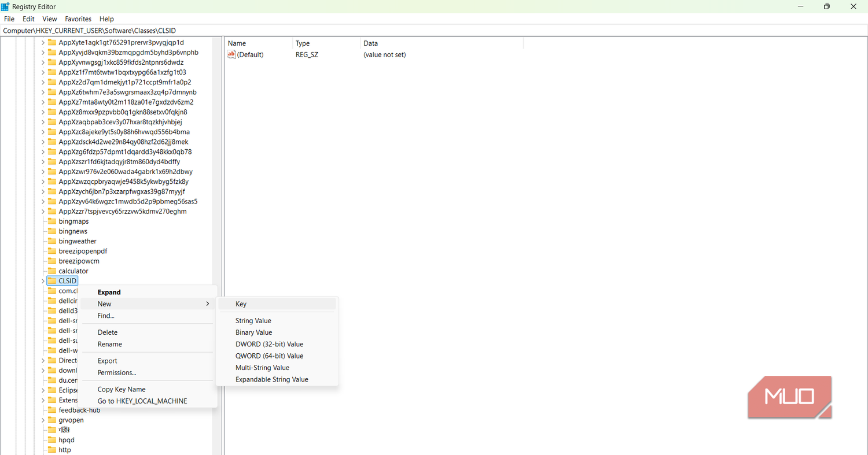Image resolution: width=868 pixels, height=455 pixels.
Task: Click the CLSID folder icon
Action: click(x=52, y=281)
